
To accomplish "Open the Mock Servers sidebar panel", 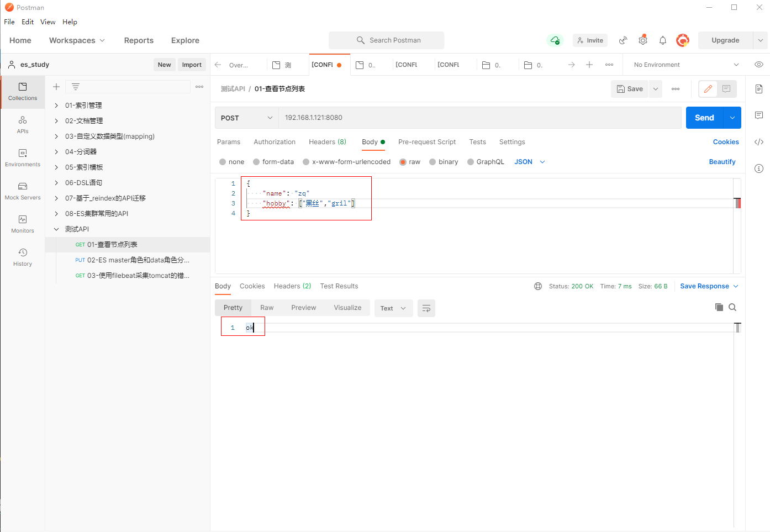I will pyautogui.click(x=23, y=191).
